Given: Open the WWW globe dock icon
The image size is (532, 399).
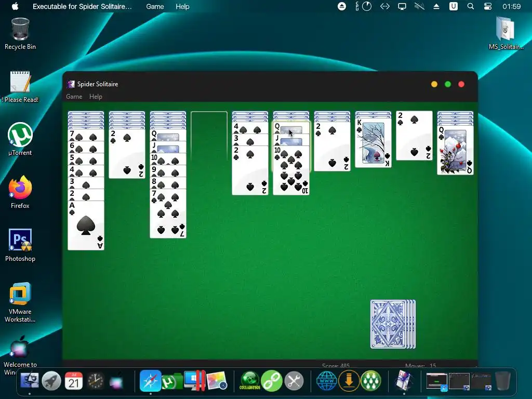Looking at the screenshot, I should tap(327, 381).
